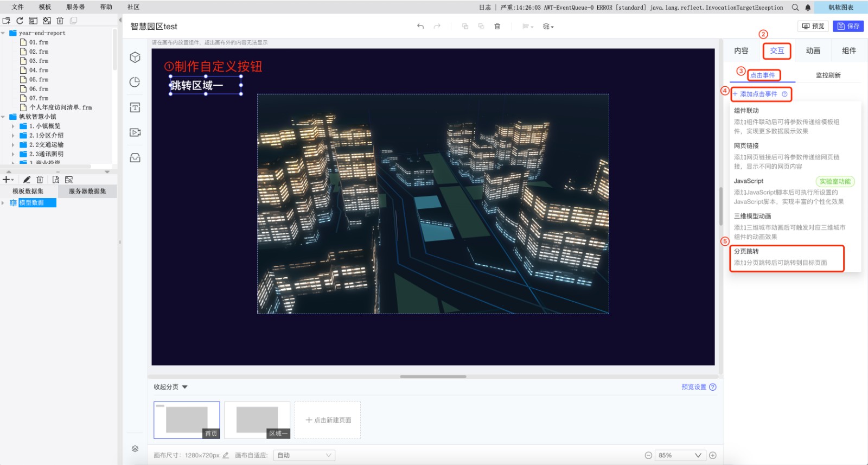This screenshot has width=868, height=465.
Task: Click help icon beside 预览设置
Action: click(713, 387)
